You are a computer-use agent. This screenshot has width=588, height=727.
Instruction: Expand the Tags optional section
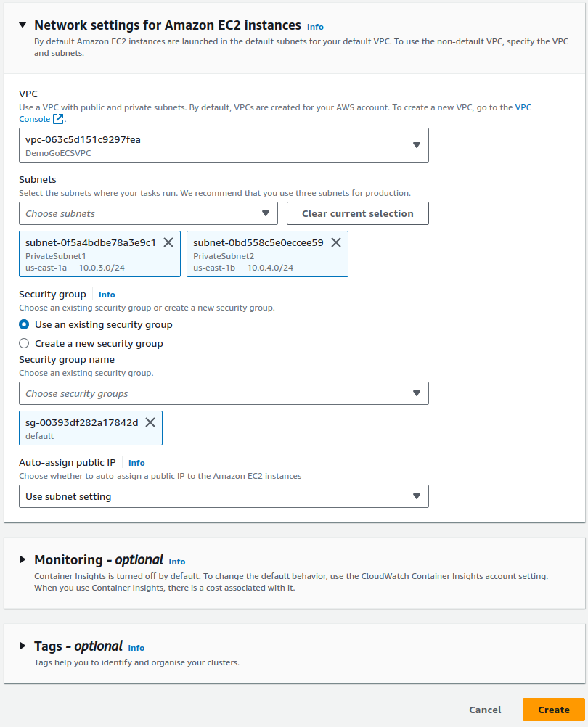[x=23, y=646]
